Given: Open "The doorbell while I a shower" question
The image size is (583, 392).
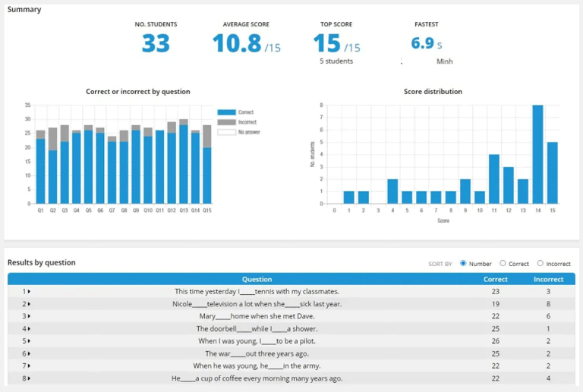Looking at the screenshot, I should click(x=257, y=329).
